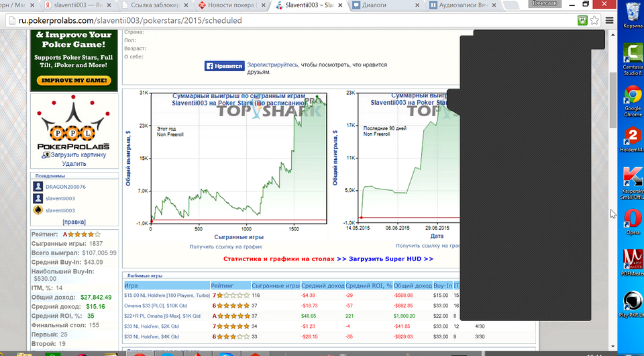The width and height of the screenshot is (644, 356).
Task: Open Google Chrome desktop shortcut
Action: coord(632,101)
